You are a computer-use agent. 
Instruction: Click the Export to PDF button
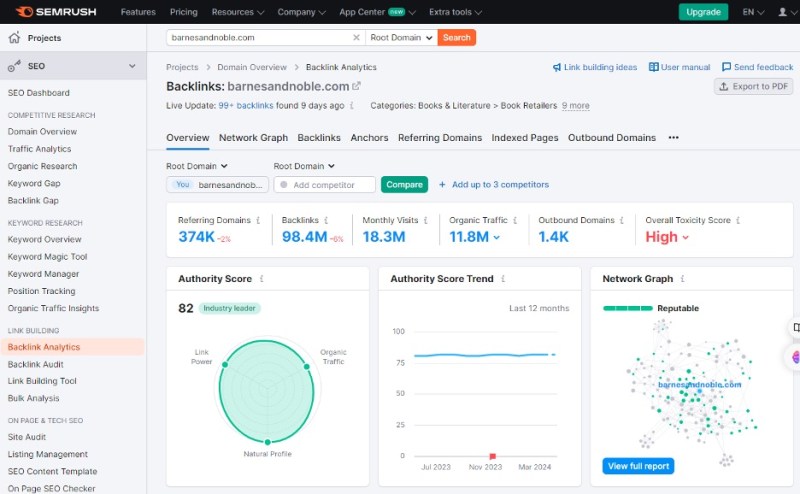754,86
